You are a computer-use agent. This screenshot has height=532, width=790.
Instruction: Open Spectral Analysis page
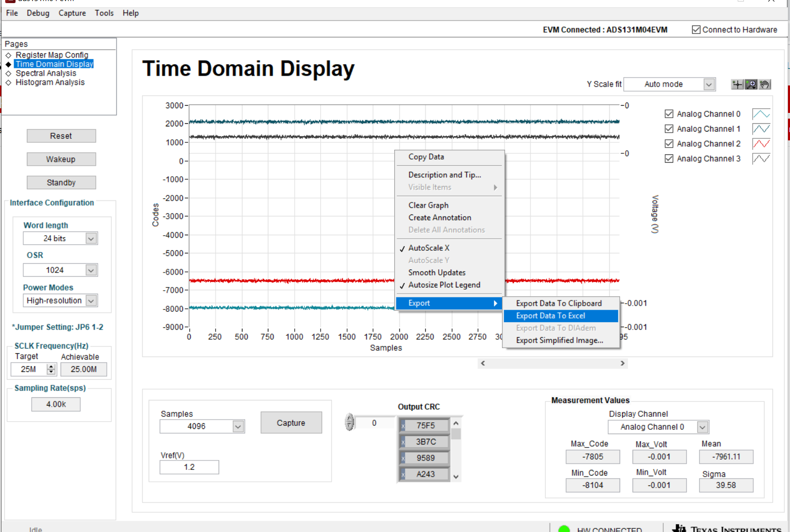(46, 74)
